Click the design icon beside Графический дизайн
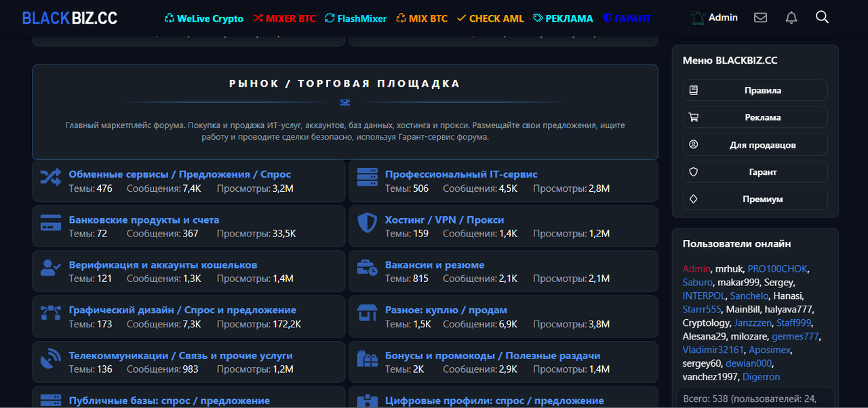The height and width of the screenshot is (408, 868). (51, 312)
